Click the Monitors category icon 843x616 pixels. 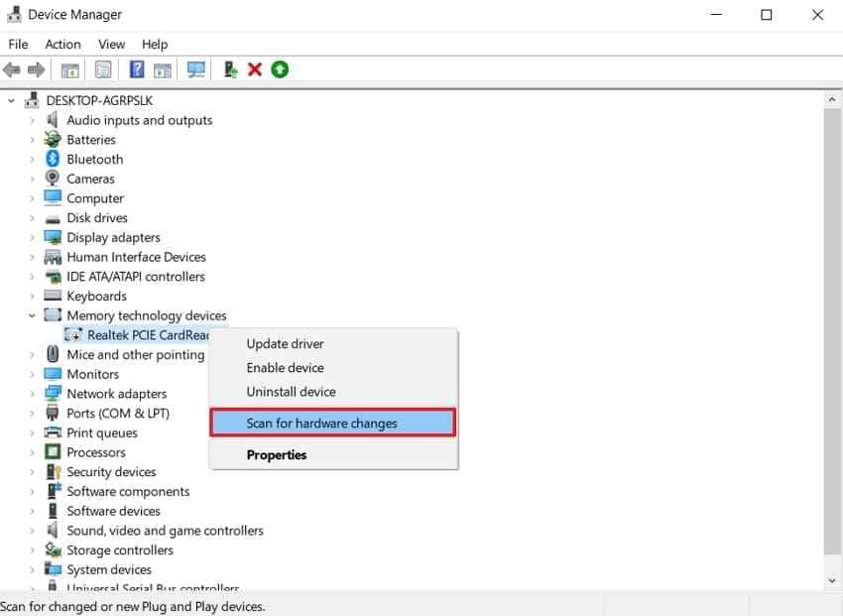click(53, 374)
